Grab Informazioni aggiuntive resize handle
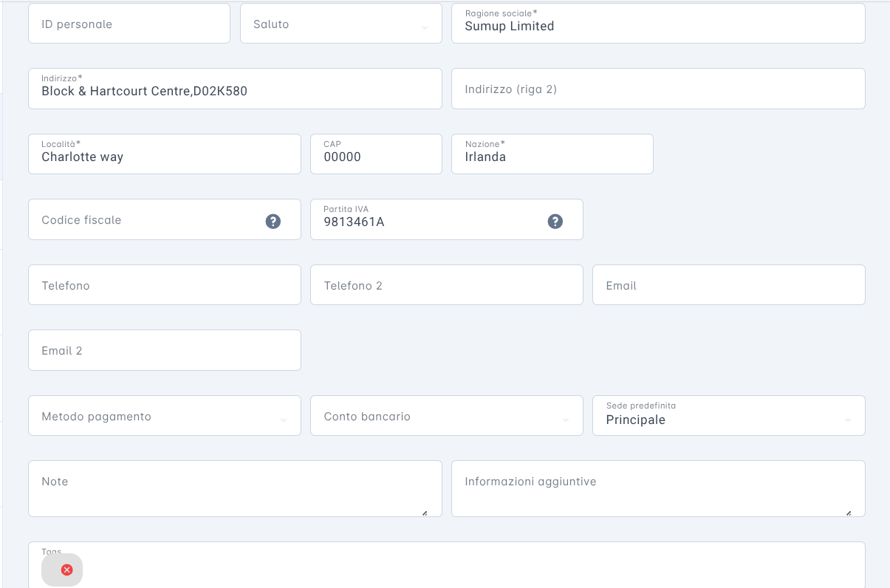The image size is (890, 588). [848, 513]
